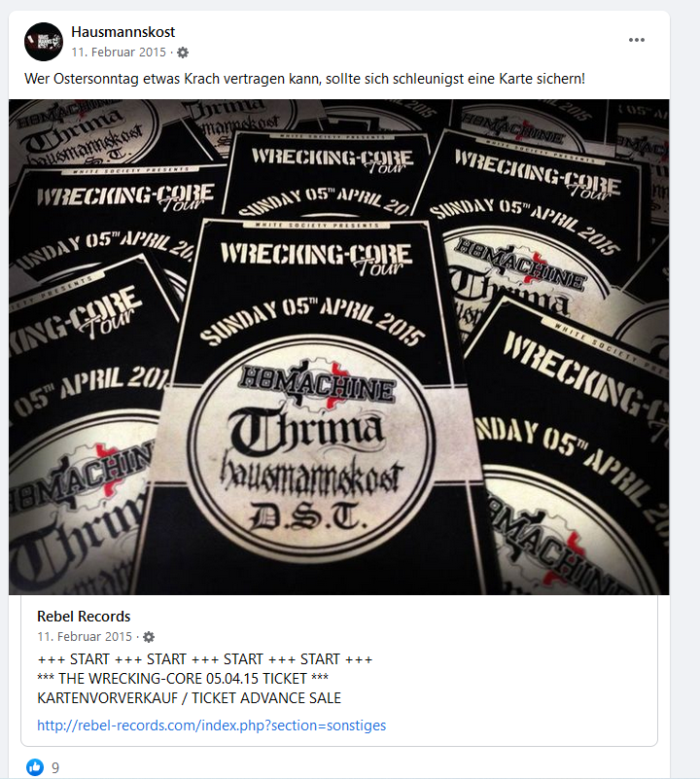Open the rebel-records.com ticket link

(212, 726)
